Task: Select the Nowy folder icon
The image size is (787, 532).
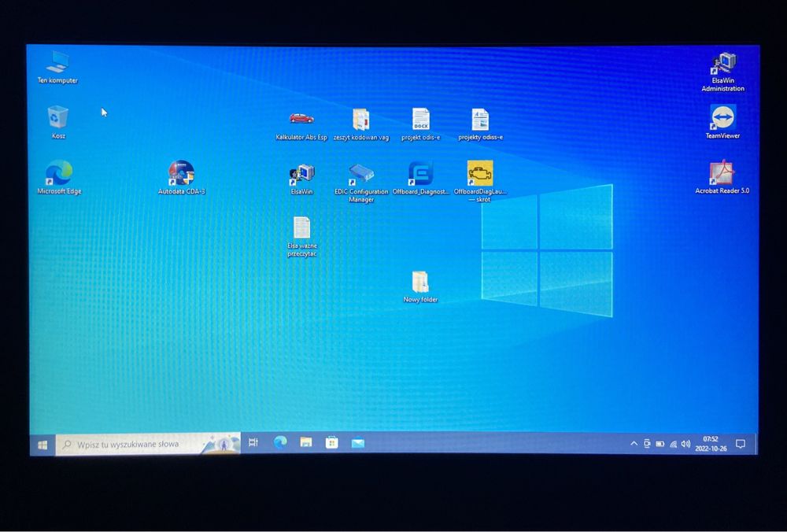Action: pos(420,286)
